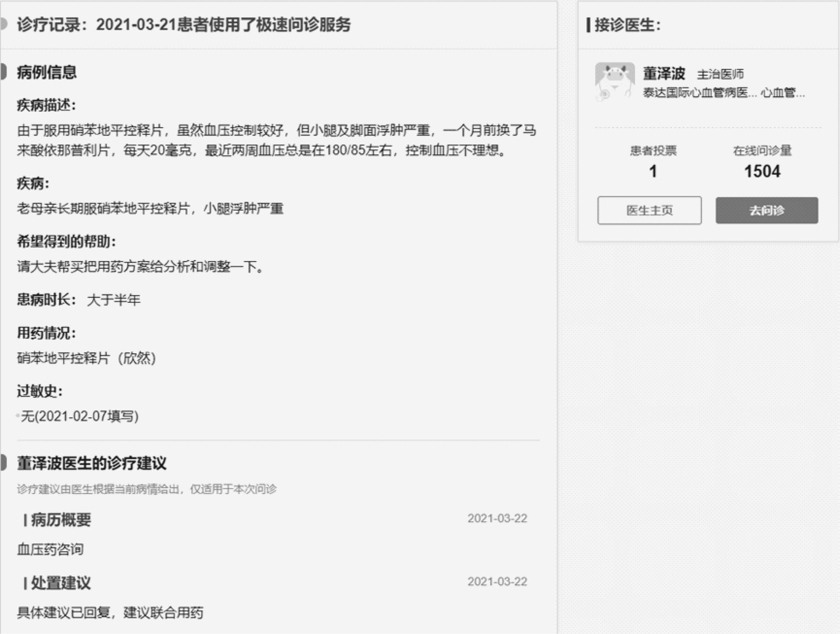Click the note 诊疗建议由医生根据当前病情给出

(147, 489)
